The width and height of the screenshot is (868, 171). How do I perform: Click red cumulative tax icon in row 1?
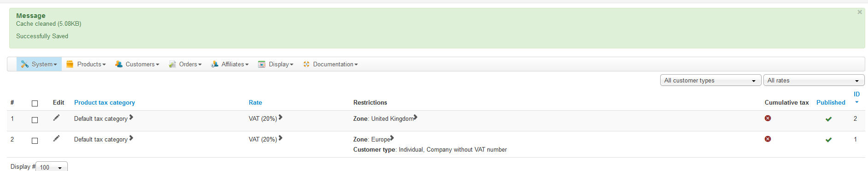[x=768, y=118]
